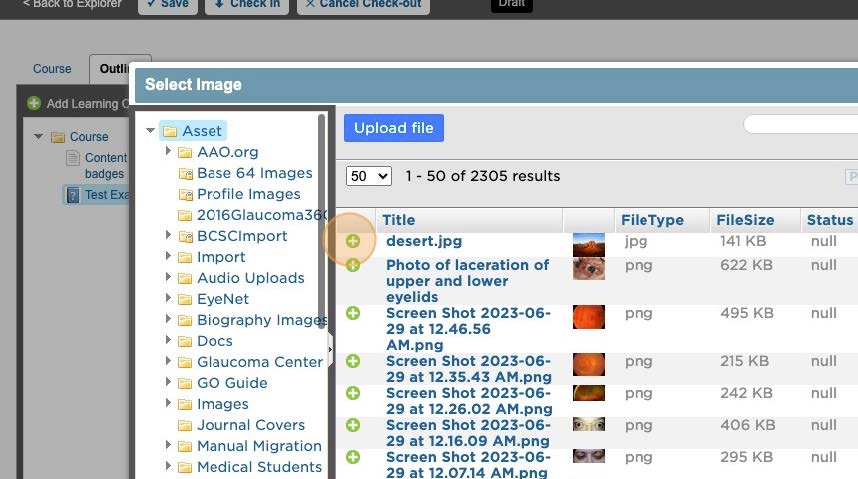Go Back to Explorer

point(72,5)
